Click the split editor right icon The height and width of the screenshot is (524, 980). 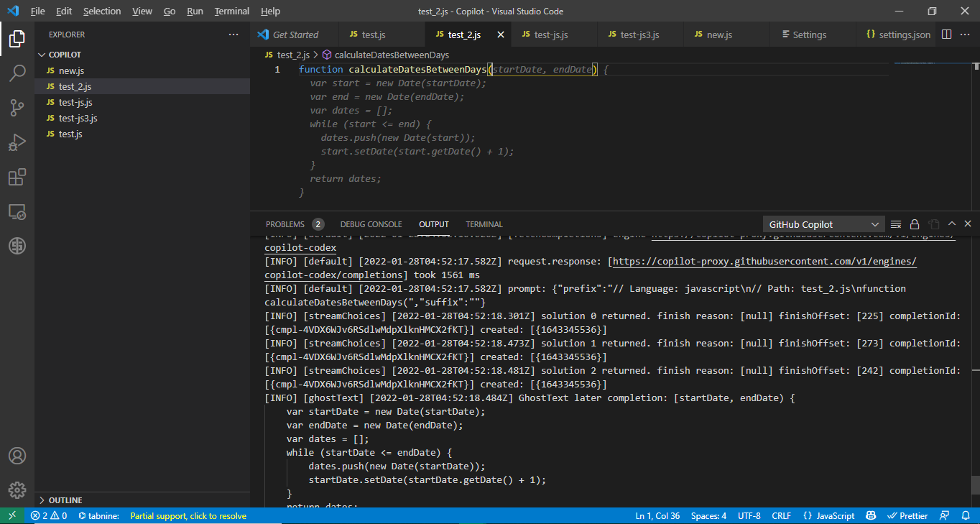point(946,35)
